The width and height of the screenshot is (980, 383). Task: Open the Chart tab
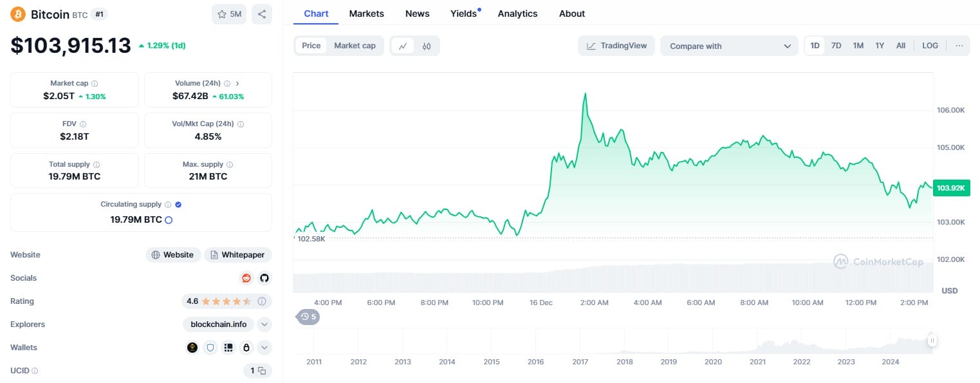[316, 14]
